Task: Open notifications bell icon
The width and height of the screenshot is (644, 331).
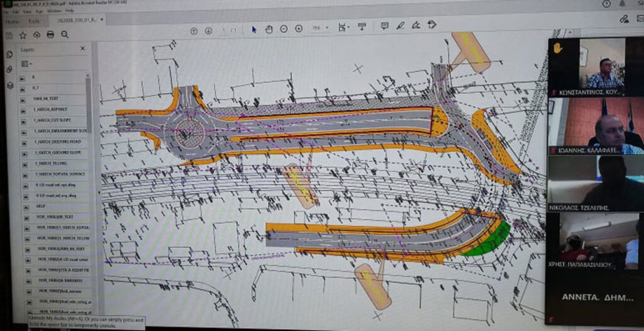Action: pyautogui.click(x=622, y=3)
